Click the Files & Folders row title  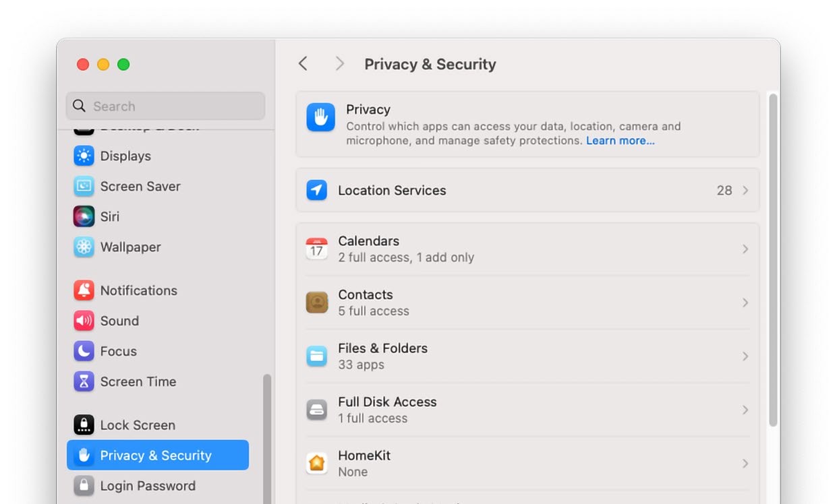click(382, 348)
